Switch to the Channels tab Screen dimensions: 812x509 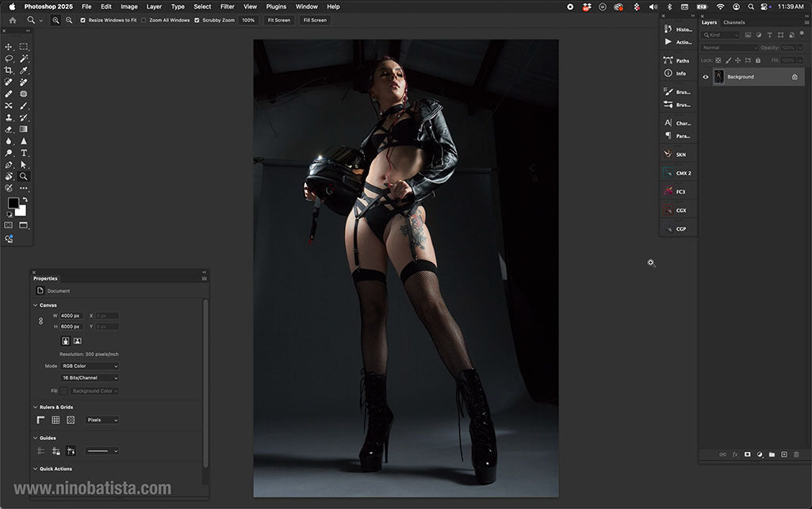(x=734, y=22)
